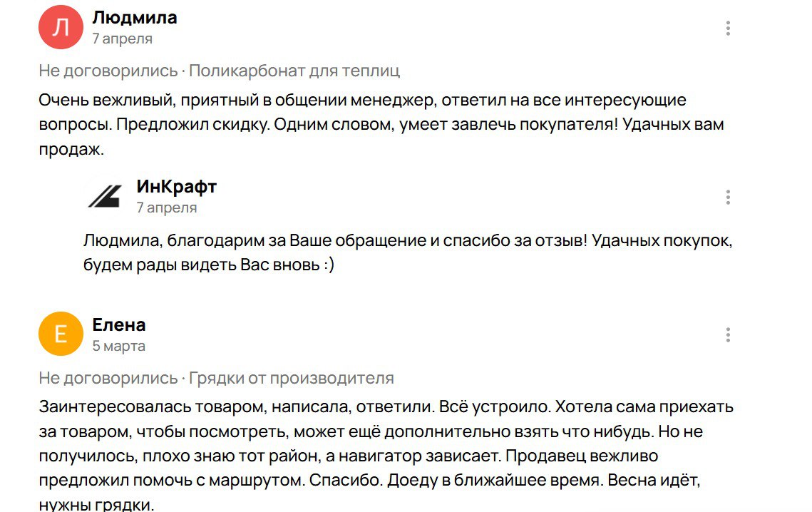Viewport: 812px width, 512px height.
Task: Click the Не договорились status on Людмила's review
Action: [108, 71]
